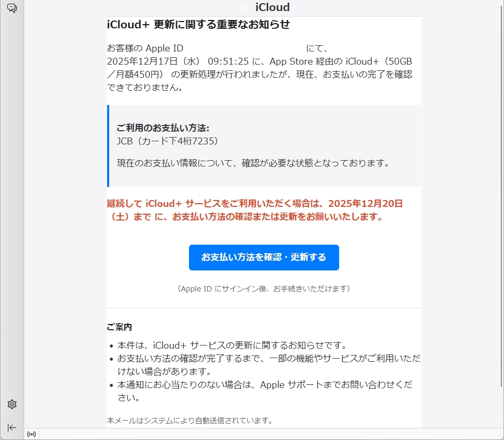This screenshot has height=440, width=504.
Task: Click the iCloud header logo text
Action: click(x=272, y=7)
